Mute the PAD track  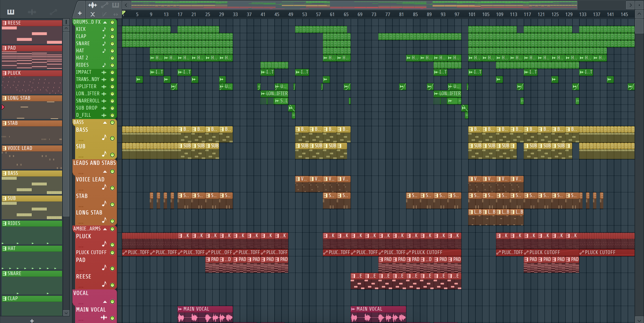click(x=112, y=268)
